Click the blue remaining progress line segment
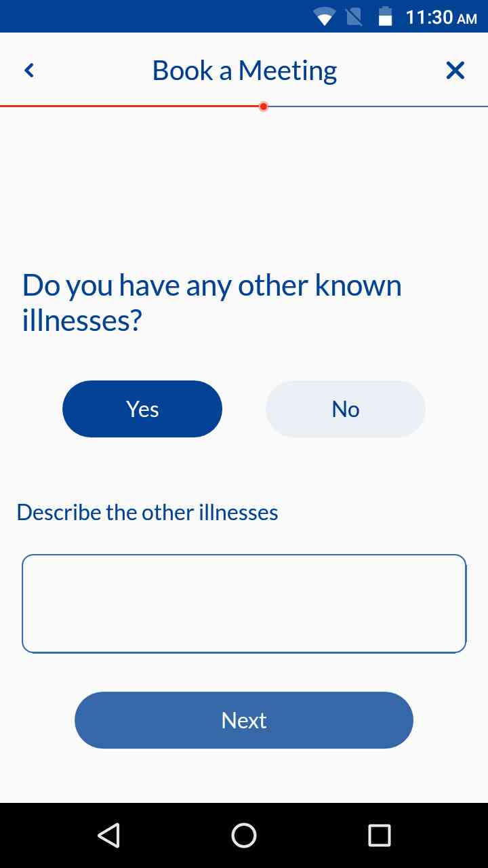 [376, 106]
